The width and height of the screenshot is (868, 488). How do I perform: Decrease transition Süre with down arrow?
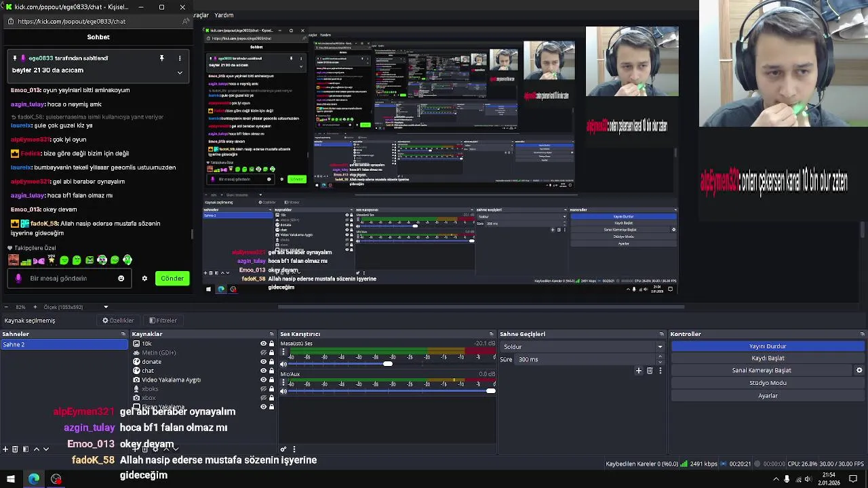coord(660,363)
